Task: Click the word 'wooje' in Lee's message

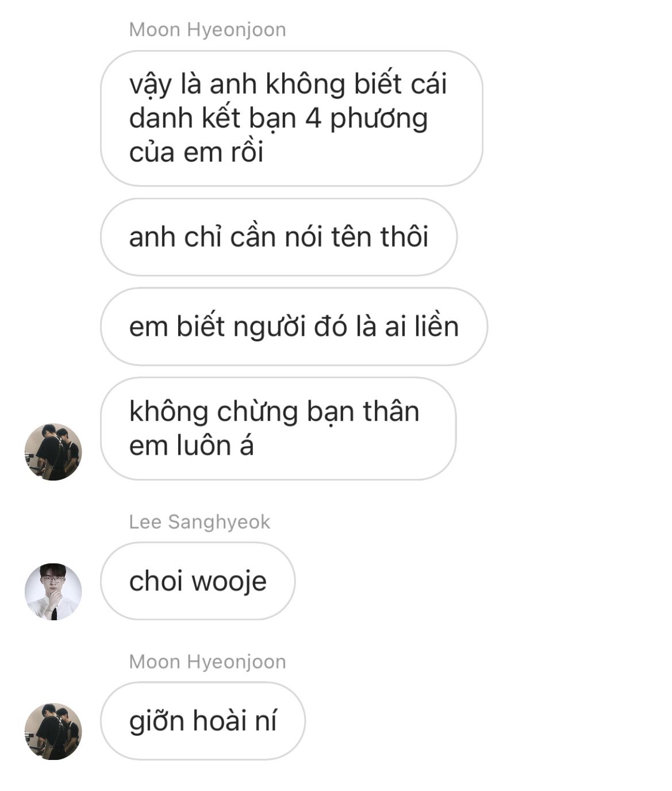Action: [229, 582]
